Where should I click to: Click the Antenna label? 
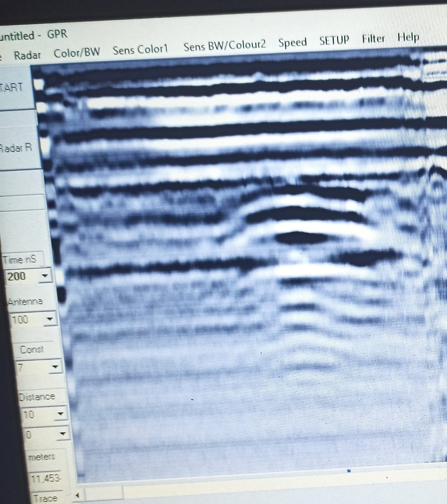tap(25, 302)
